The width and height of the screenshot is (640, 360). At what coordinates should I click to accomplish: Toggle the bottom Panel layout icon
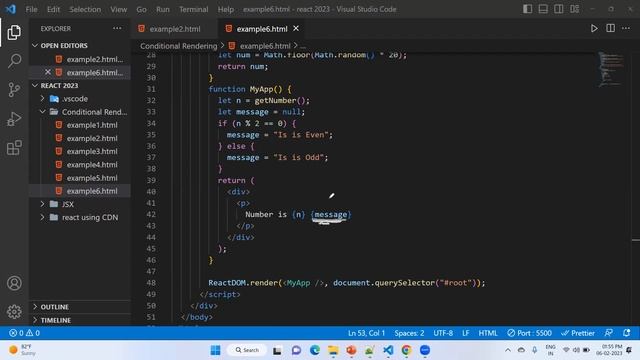tap(543, 9)
